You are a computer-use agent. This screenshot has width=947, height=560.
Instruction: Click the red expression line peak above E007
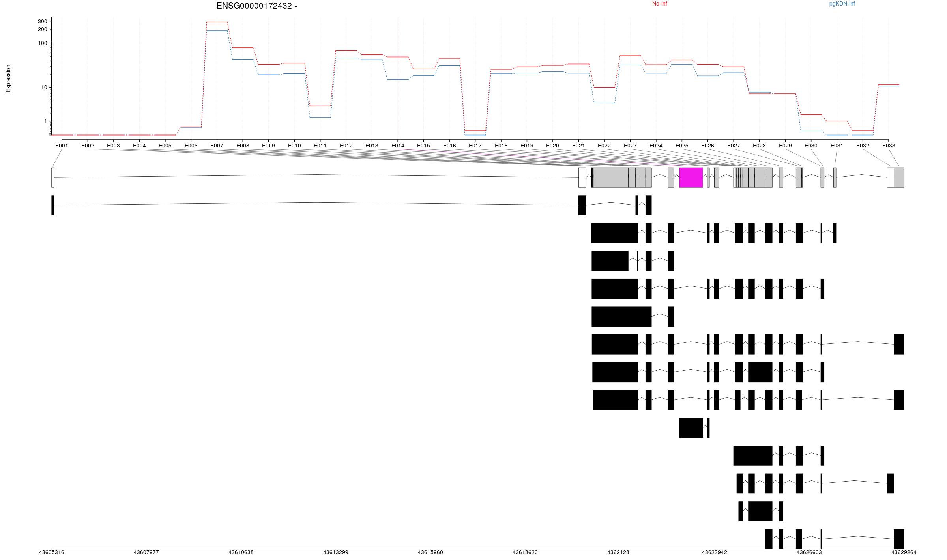pos(217,22)
